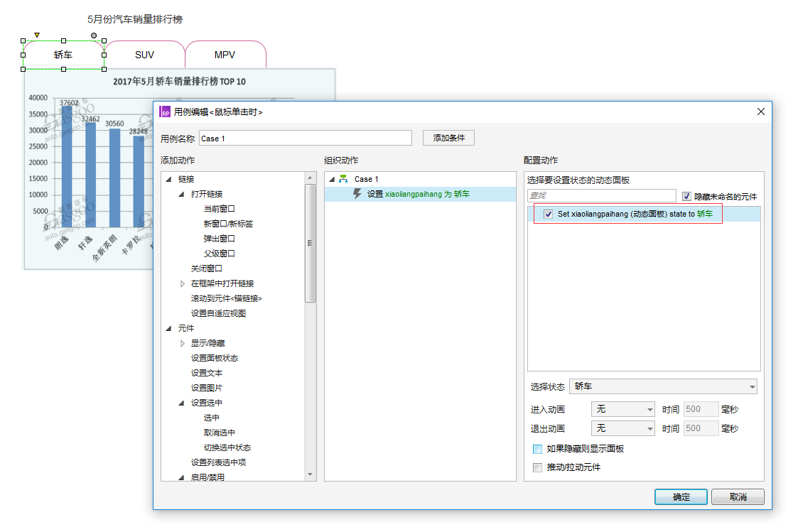Collapse Case 1 in 组织动作
The width and height of the screenshot is (803, 532).
[332, 179]
